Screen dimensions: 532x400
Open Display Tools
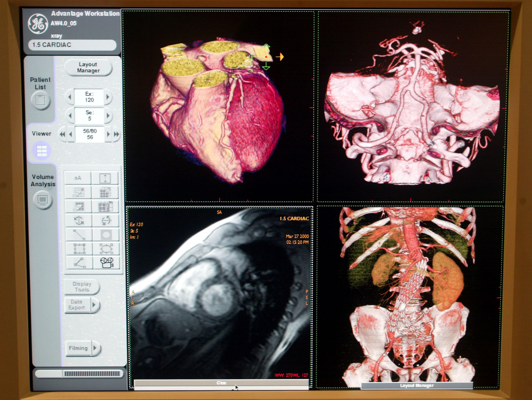tap(82, 287)
